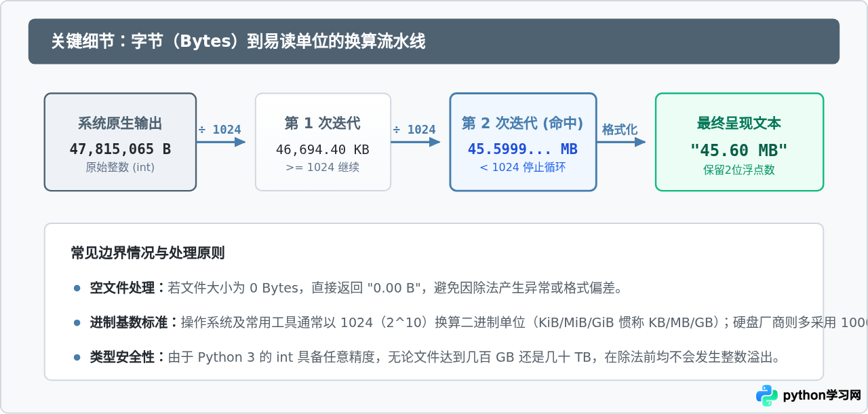Click the value 46,694.40 KB
868x414 pixels.
click(323, 149)
